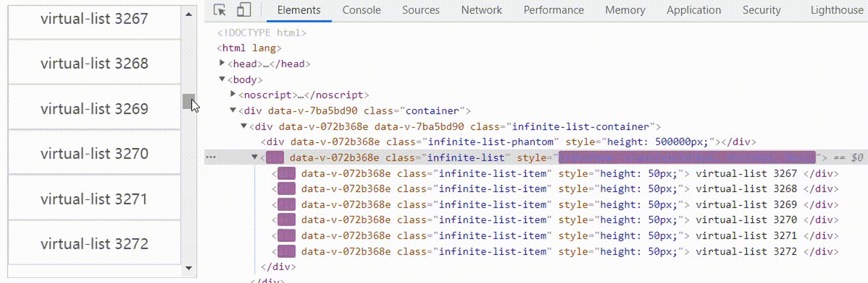Click the ellipsis beside the infinite-list node

[211, 157]
